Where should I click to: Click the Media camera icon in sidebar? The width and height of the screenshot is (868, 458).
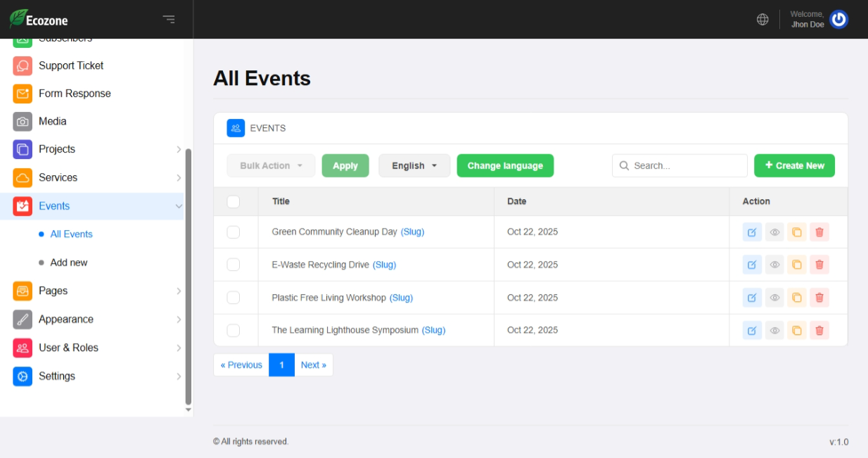(23, 122)
